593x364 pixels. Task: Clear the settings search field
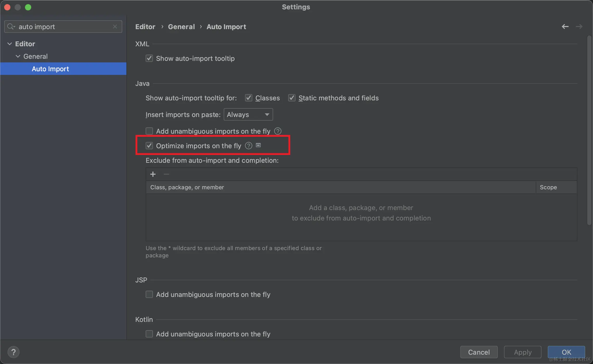pos(115,27)
